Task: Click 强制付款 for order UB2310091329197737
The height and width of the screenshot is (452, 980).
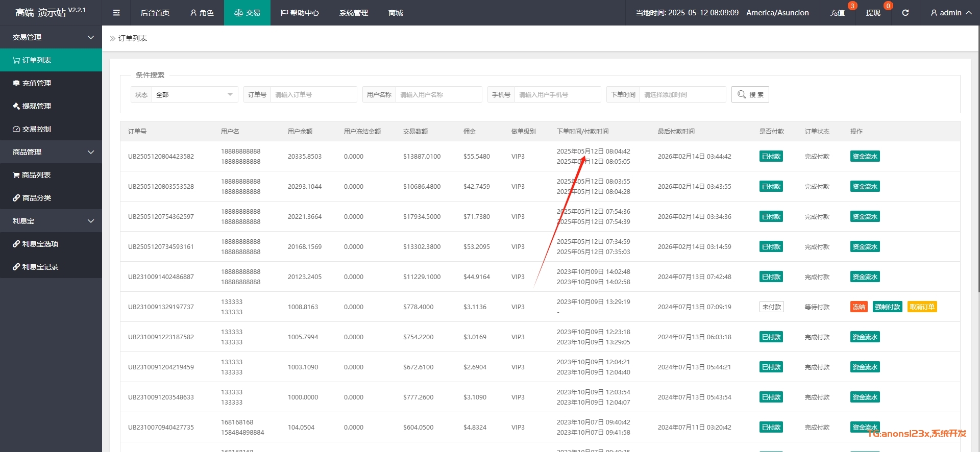Action: (x=888, y=307)
